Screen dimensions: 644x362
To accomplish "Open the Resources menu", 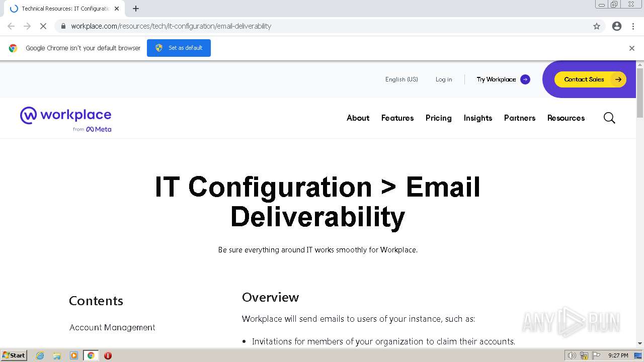I will point(566,118).
